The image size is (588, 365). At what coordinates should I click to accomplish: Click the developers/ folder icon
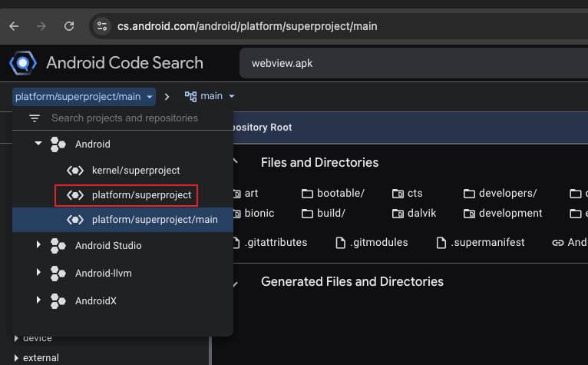click(x=469, y=194)
